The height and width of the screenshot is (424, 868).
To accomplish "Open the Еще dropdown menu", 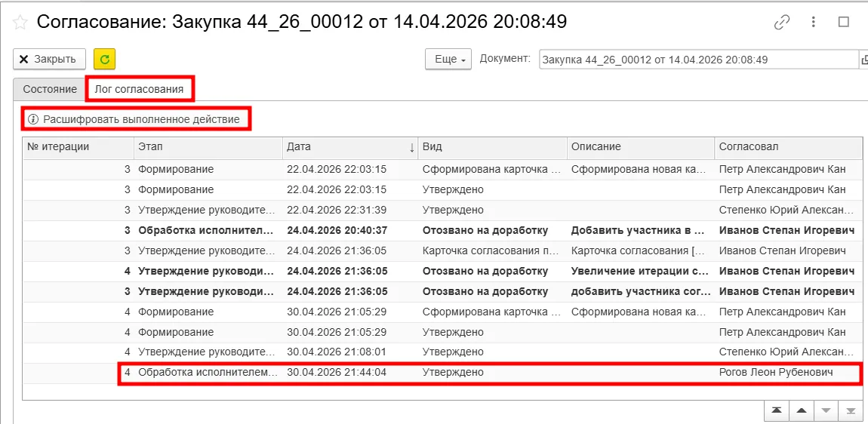I will [448, 60].
